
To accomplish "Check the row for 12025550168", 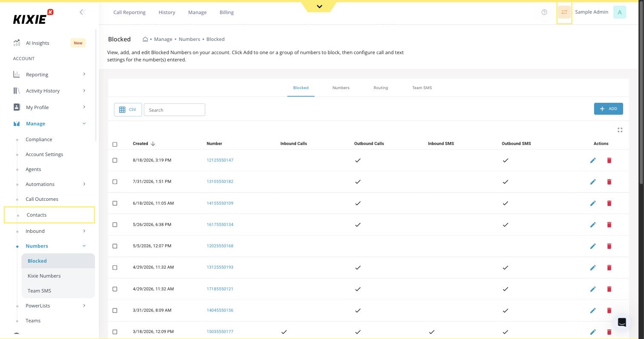I will coord(115,246).
